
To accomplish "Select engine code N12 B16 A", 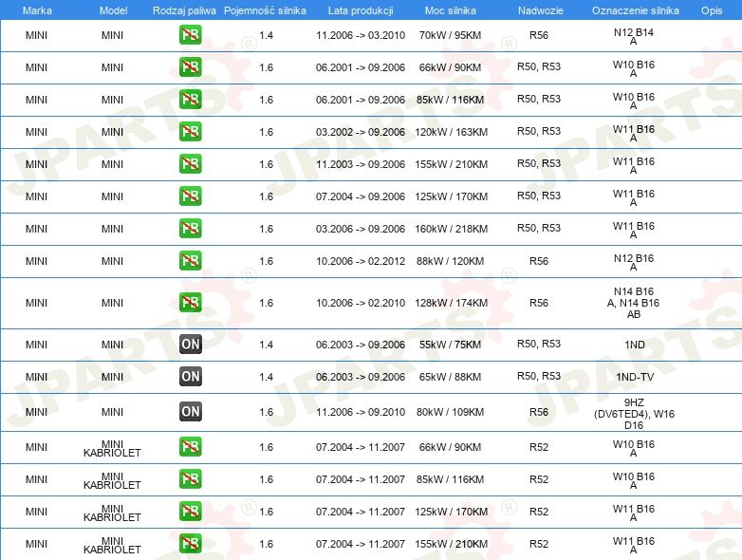I will 634,262.
